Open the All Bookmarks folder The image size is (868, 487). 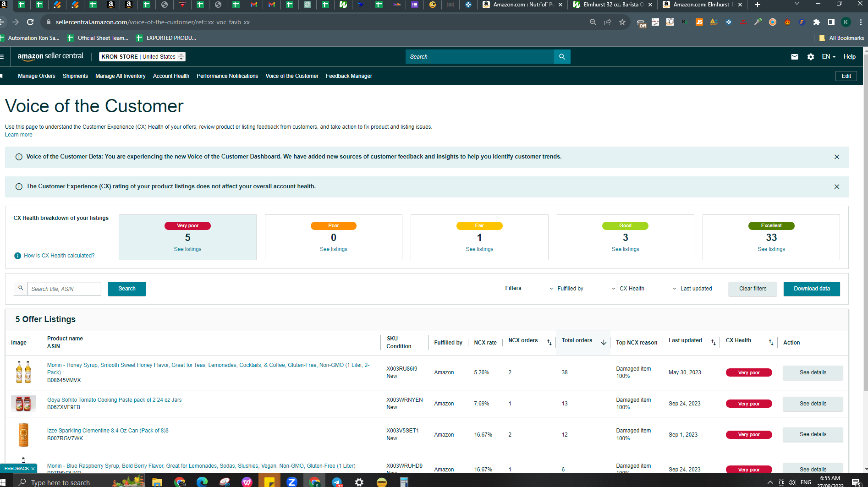click(841, 38)
